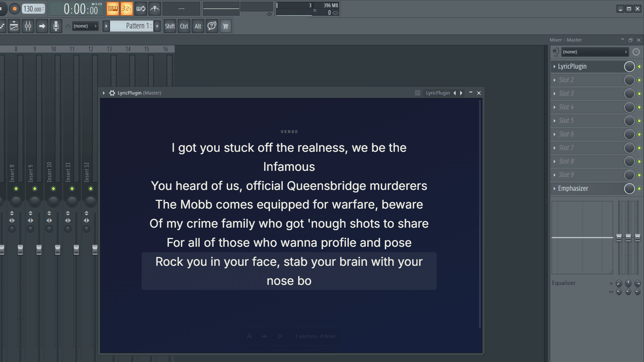Click the gear icon in LyricPlugin title bar
The width and height of the screenshot is (644, 362).
pyautogui.click(x=112, y=93)
